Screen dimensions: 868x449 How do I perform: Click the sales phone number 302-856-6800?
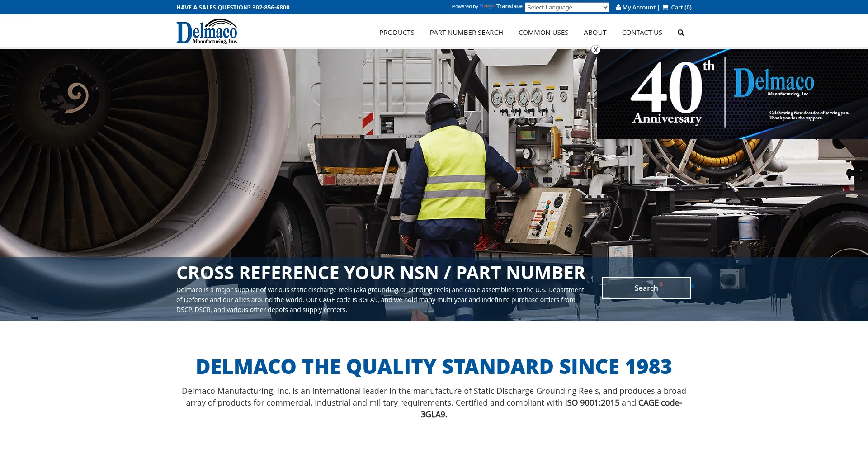coord(271,7)
